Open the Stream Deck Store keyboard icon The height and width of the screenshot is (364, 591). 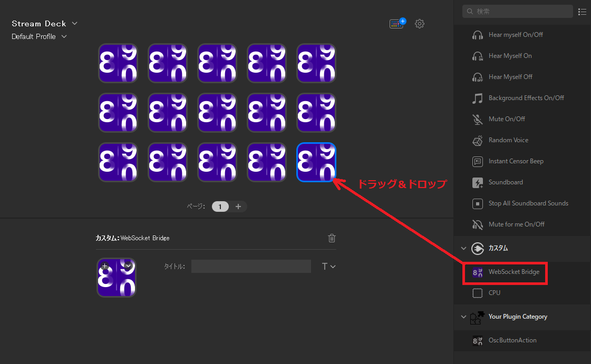397,23
